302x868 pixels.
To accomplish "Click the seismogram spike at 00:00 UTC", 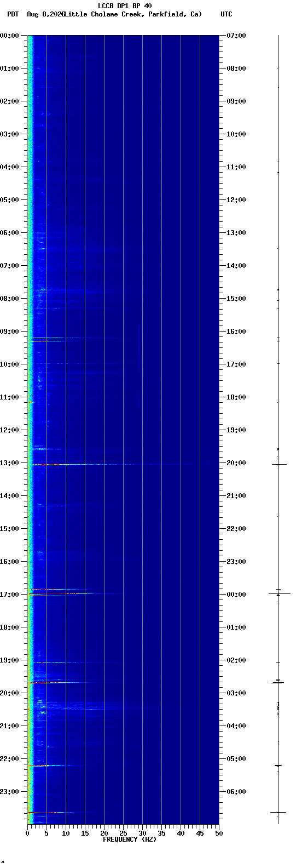I will point(279,593).
